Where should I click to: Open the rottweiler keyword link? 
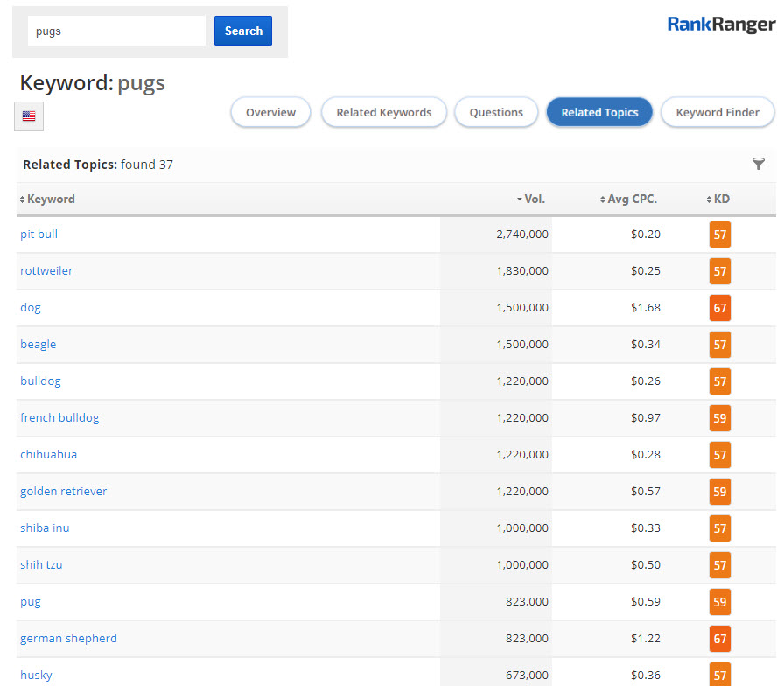[46, 271]
